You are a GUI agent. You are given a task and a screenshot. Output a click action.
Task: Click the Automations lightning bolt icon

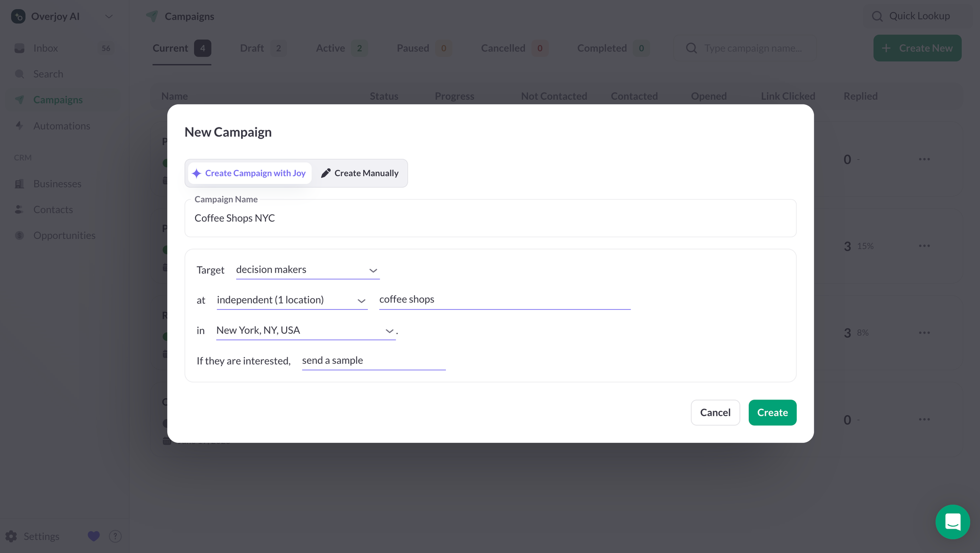pos(20,126)
